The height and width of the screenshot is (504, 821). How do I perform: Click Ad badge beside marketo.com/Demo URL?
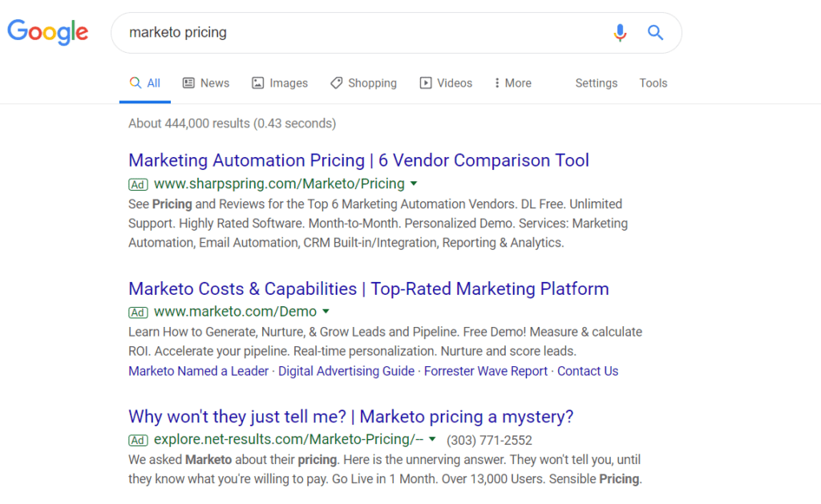tap(138, 312)
